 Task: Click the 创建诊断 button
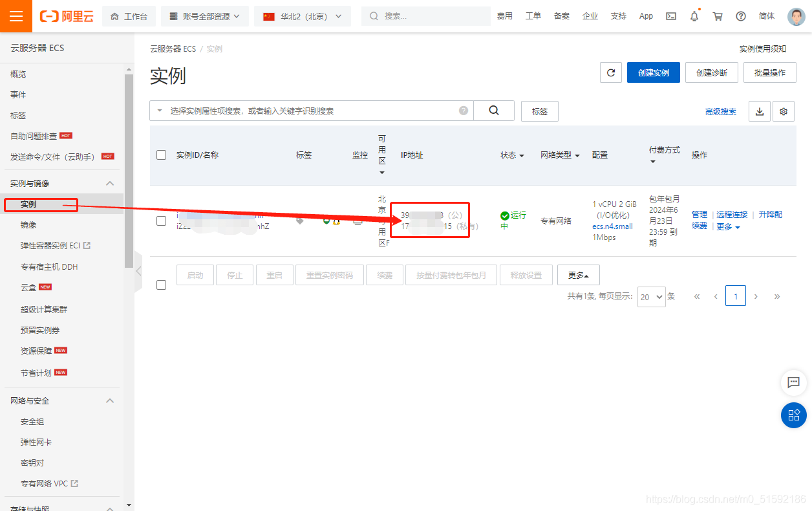click(x=712, y=73)
